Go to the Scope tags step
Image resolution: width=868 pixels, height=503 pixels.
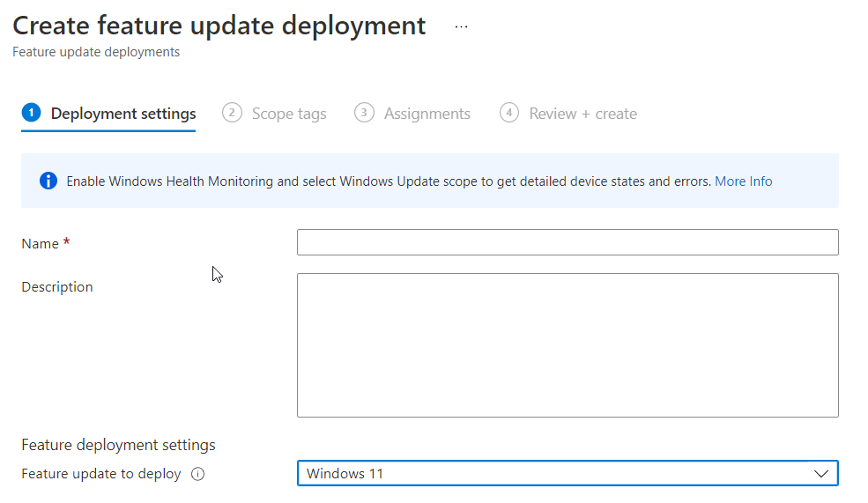tap(274, 114)
